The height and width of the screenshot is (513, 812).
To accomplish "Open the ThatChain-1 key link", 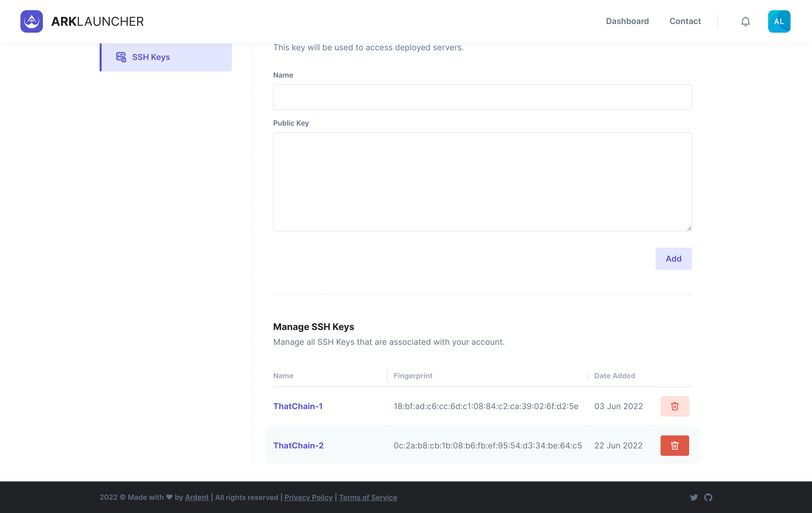I will coord(298,406).
